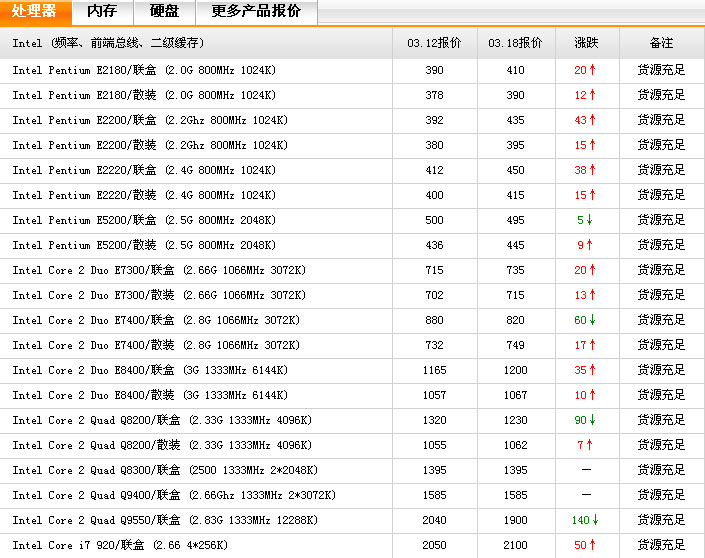The width and height of the screenshot is (705, 558).
Task: Click the 60 drop value for E7400/联盒
Action: pyautogui.click(x=585, y=320)
